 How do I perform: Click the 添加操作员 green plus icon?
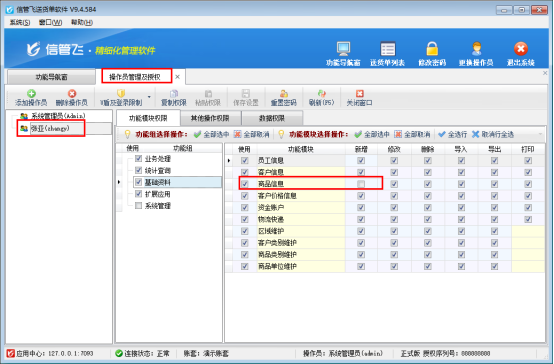tap(31, 94)
